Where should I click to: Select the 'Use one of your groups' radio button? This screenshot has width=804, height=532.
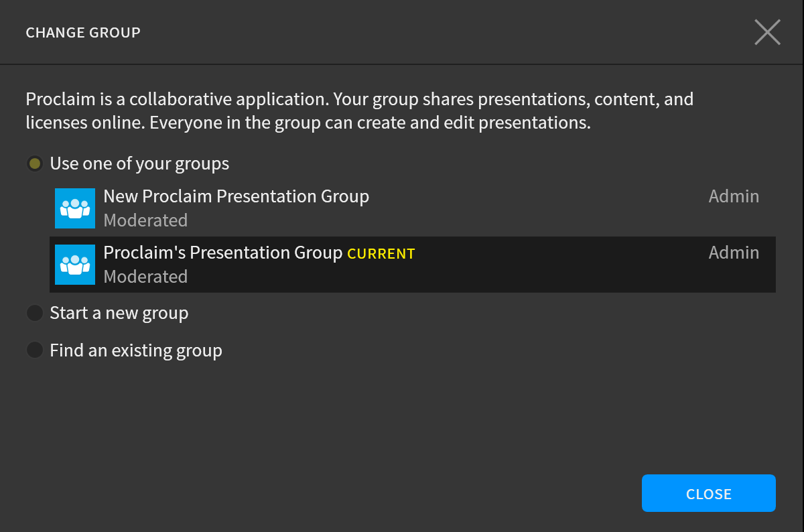point(34,163)
